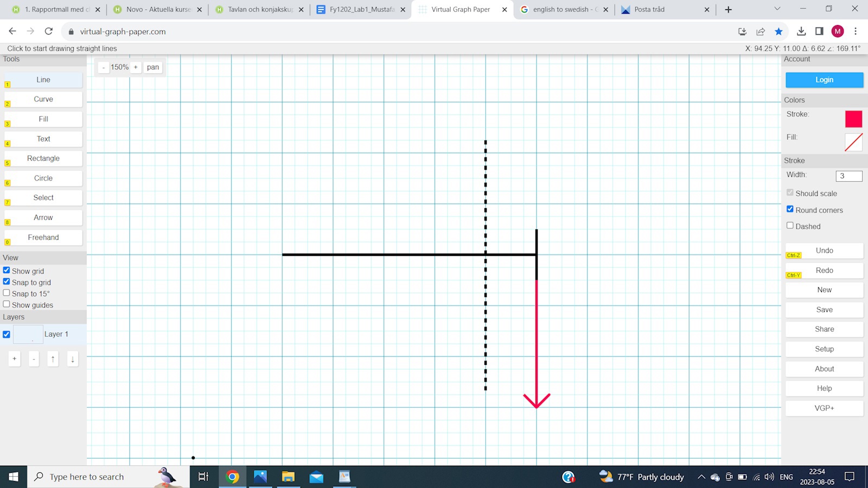Open Chrome from the Windows taskbar
This screenshot has width=868, height=488.
click(232, 477)
